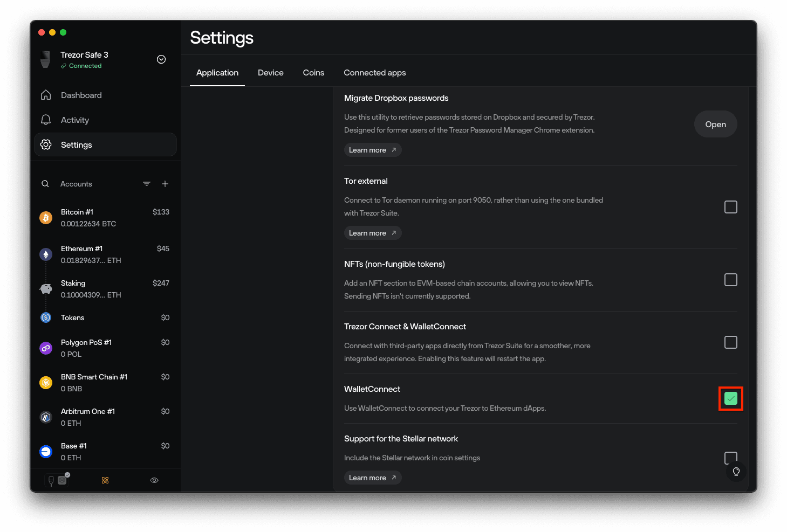The height and width of the screenshot is (532, 787).
Task: Click Learn more under Migrate Dropbox passwords
Action: 373,150
